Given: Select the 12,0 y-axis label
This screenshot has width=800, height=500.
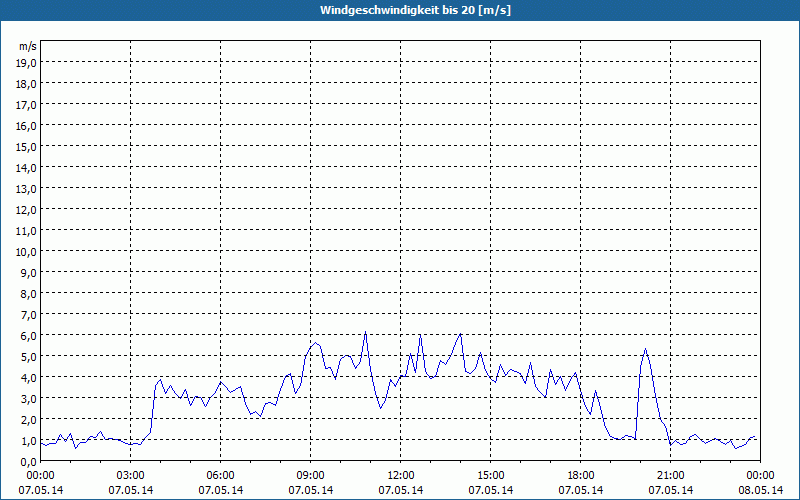Looking at the screenshot, I should coord(27,210).
